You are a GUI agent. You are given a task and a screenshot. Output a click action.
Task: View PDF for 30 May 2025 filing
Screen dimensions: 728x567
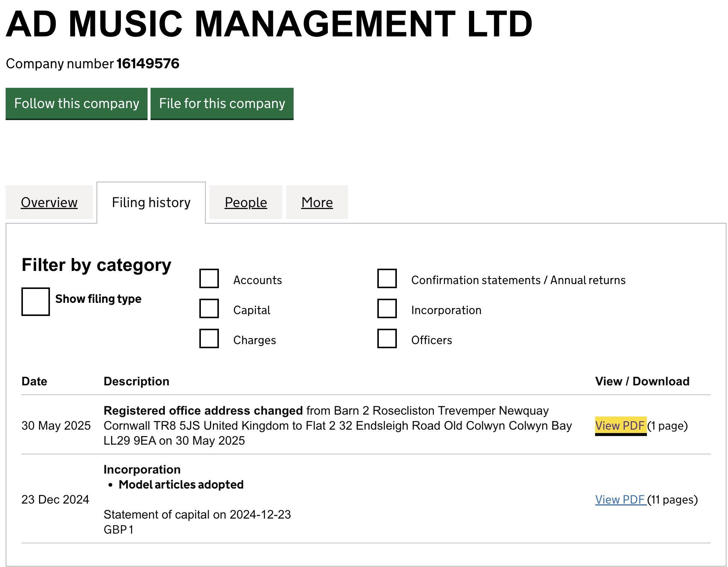621,426
